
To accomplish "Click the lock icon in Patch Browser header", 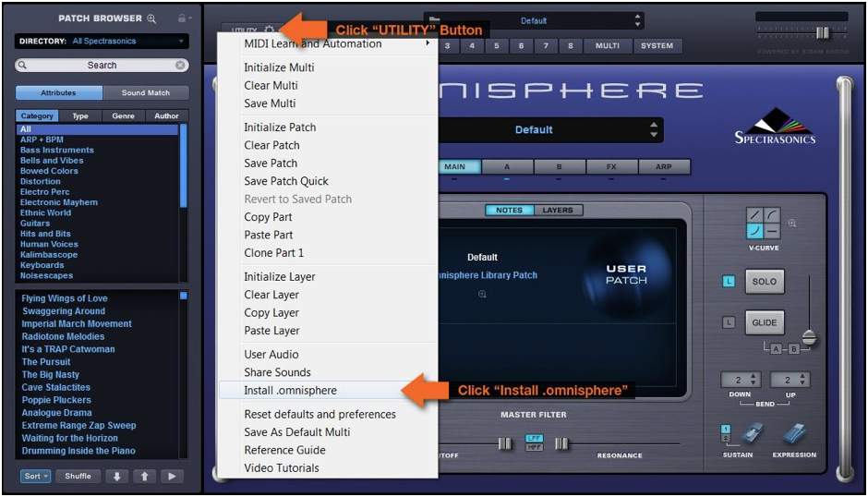I will [x=181, y=18].
